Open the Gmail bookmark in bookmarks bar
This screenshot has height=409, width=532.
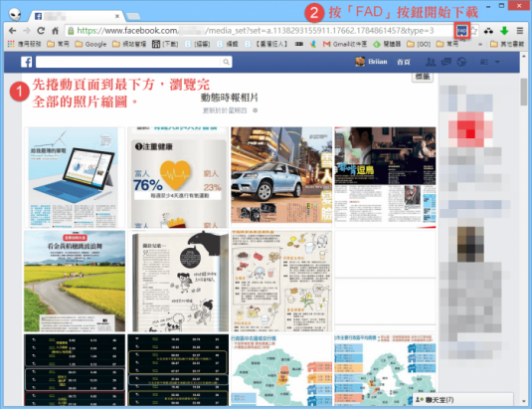point(345,44)
